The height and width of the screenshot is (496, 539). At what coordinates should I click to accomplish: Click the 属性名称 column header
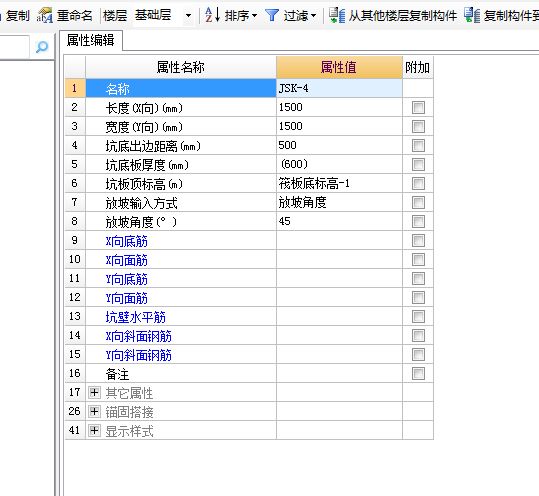181,67
